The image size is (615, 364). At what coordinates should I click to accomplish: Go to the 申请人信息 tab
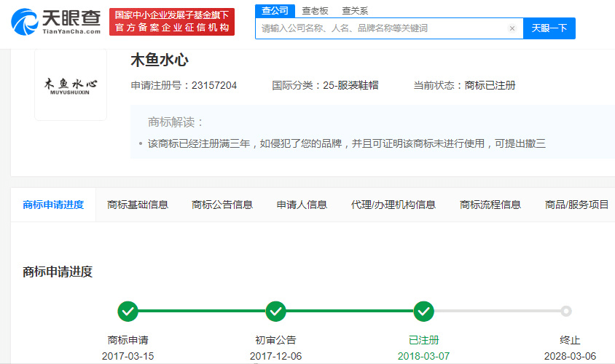point(302,205)
